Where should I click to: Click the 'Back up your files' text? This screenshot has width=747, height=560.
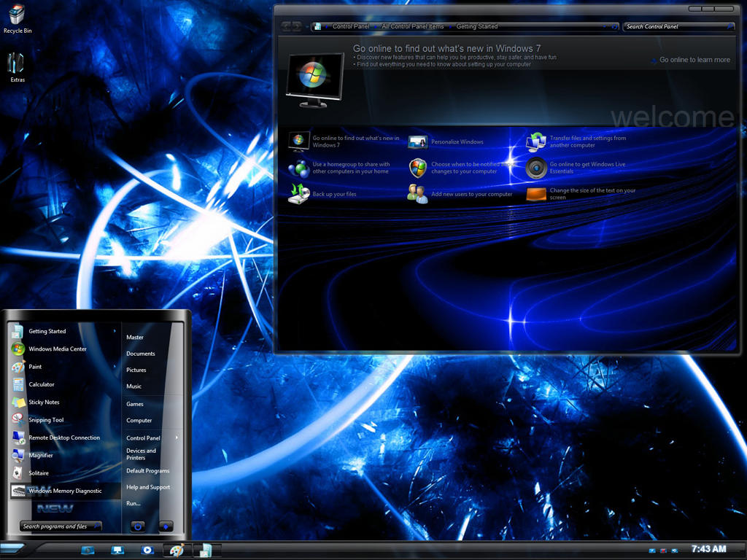tap(334, 194)
